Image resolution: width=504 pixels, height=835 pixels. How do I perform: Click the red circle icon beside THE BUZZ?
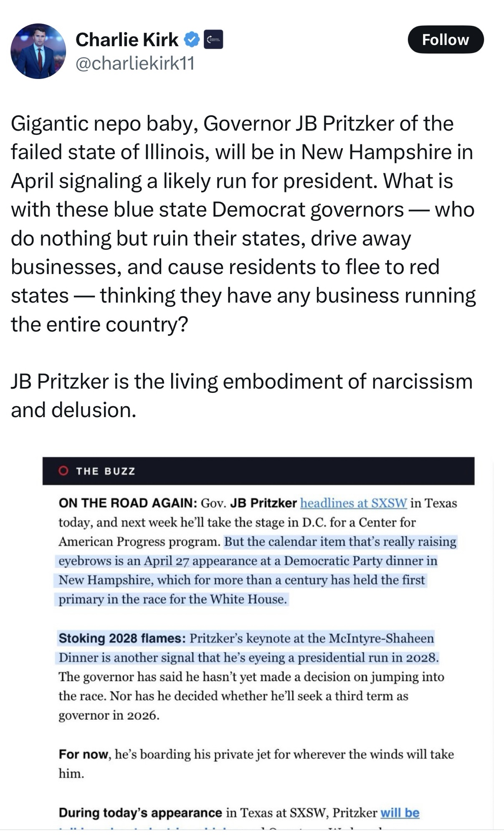click(x=63, y=471)
